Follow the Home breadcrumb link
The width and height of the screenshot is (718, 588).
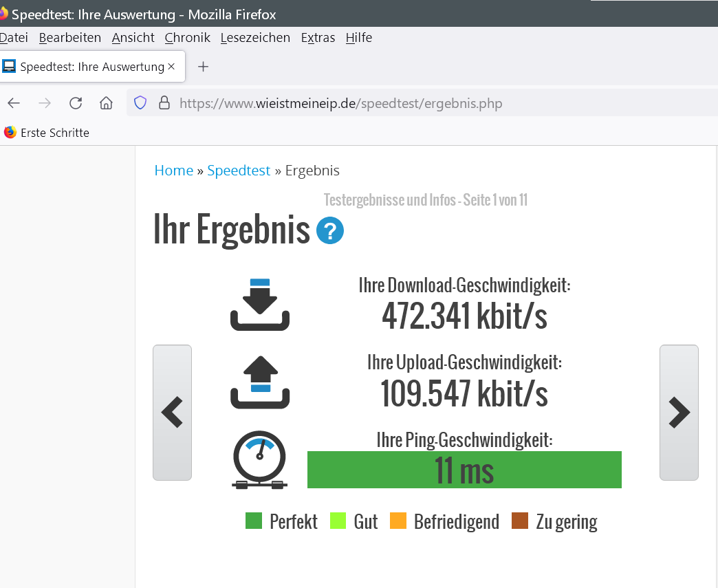pos(173,171)
